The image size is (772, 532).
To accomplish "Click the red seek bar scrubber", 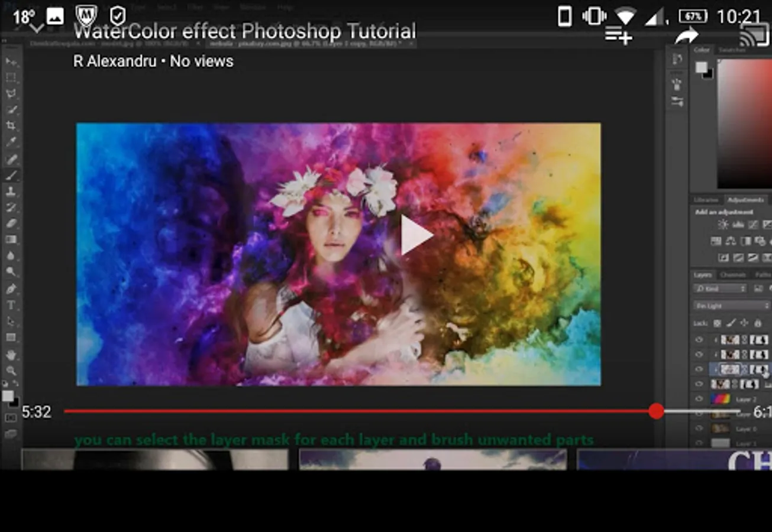I will (656, 411).
